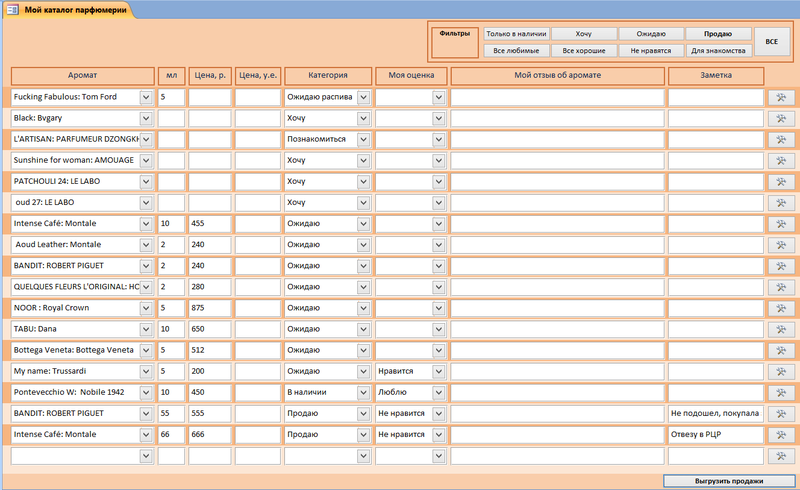Viewport: 800px width, 490px height.
Task: Click the icon button in QUELQUES FLEURS row
Action: coord(781,287)
